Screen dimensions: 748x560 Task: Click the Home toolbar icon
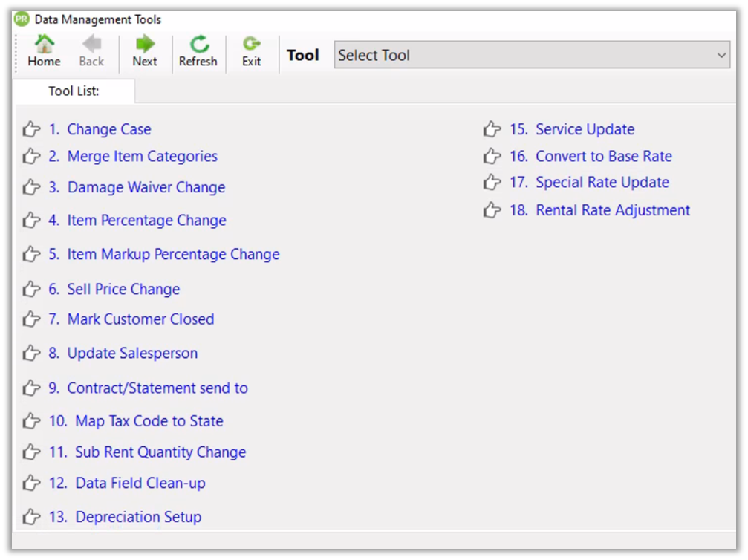pyautogui.click(x=44, y=45)
